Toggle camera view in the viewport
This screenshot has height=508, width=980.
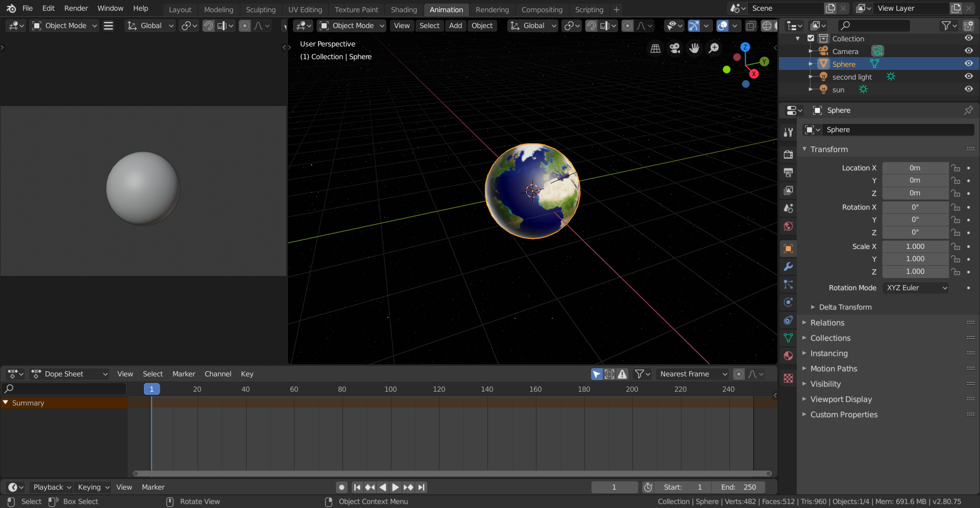pos(675,48)
